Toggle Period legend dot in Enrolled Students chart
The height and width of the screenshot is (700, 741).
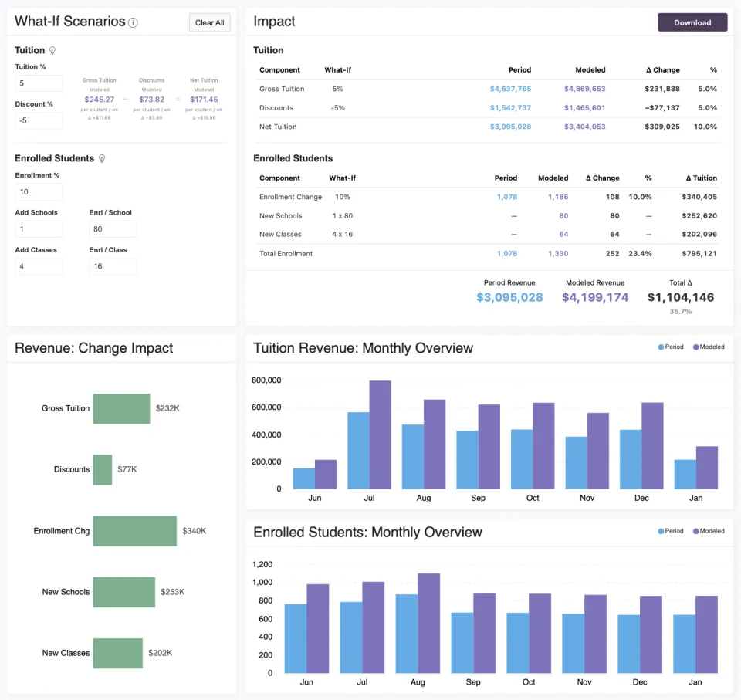661,531
